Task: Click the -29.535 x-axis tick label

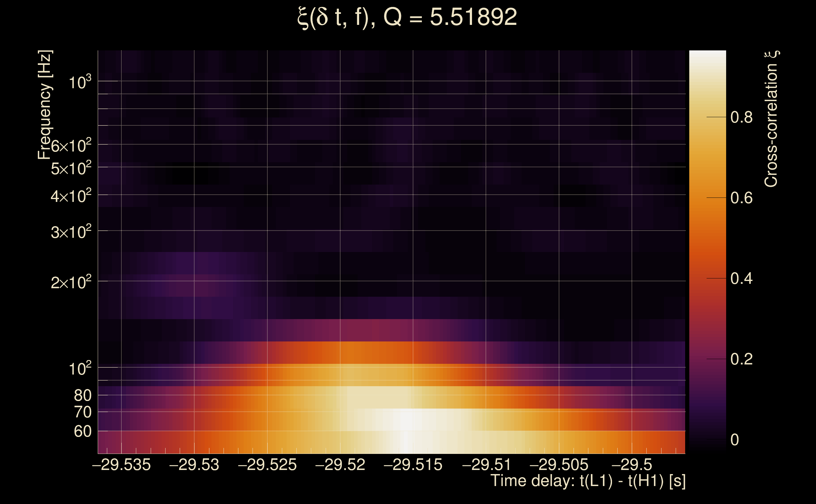Action: [121, 465]
